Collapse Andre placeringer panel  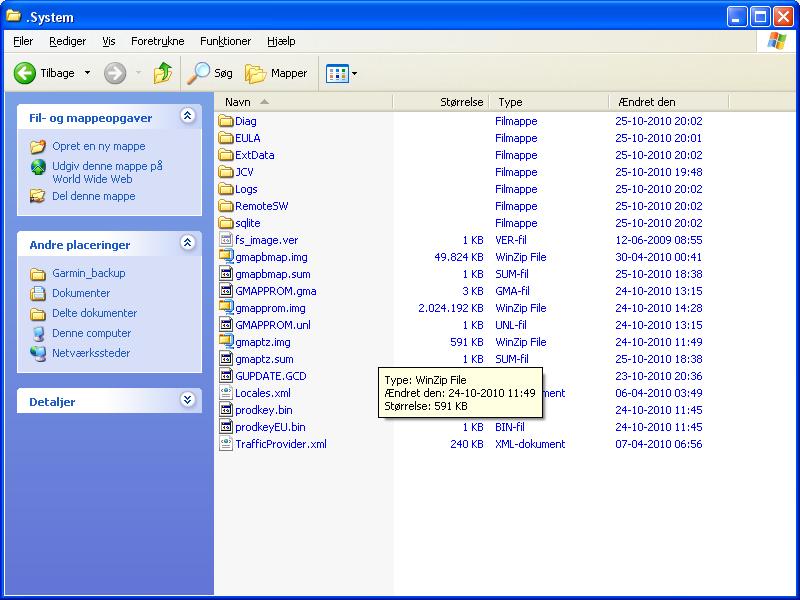point(188,242)
